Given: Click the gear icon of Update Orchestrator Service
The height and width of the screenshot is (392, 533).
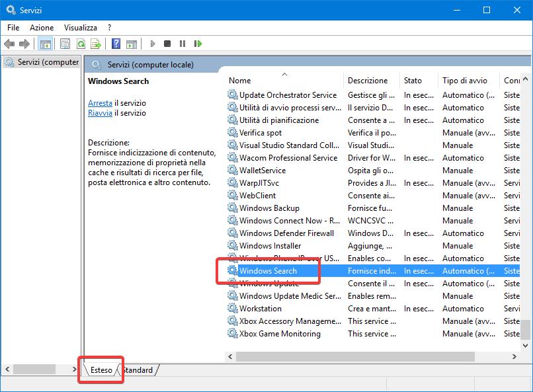Looking at the screenshot, I should click(x=233, y=95).
